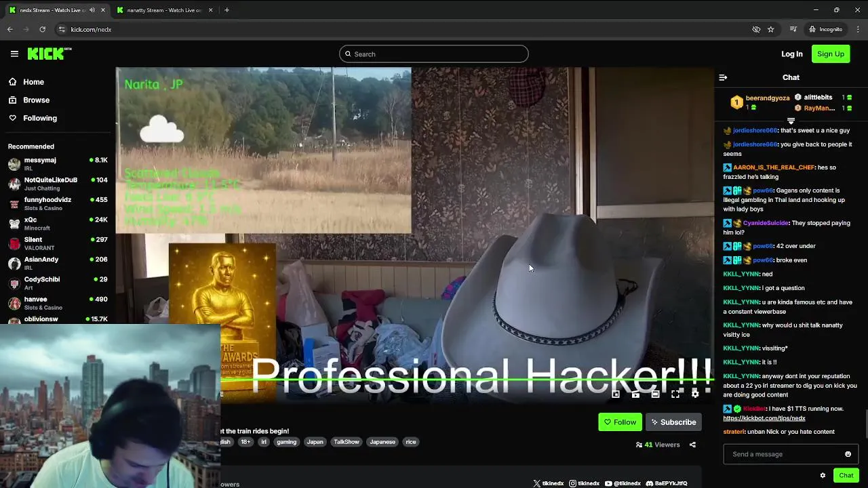Switch to theater mode on player

655,394
